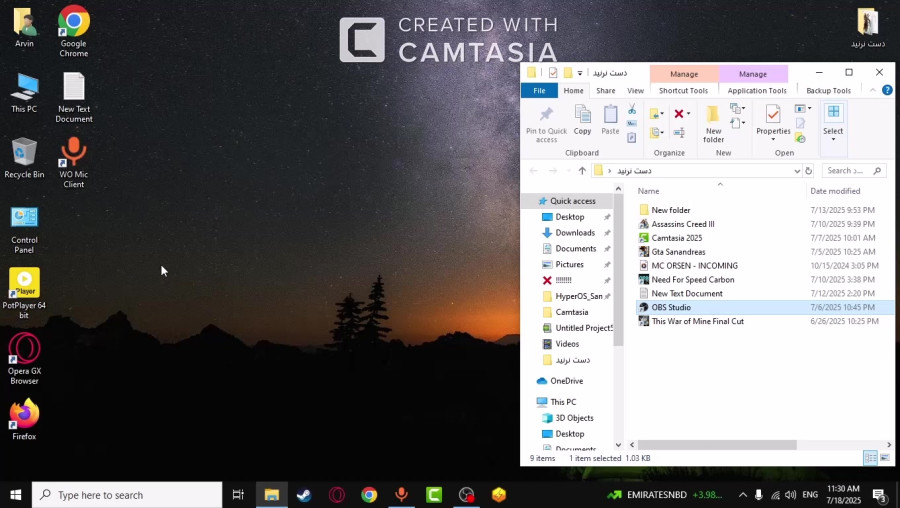Open the Easy access dropdown

738,123
